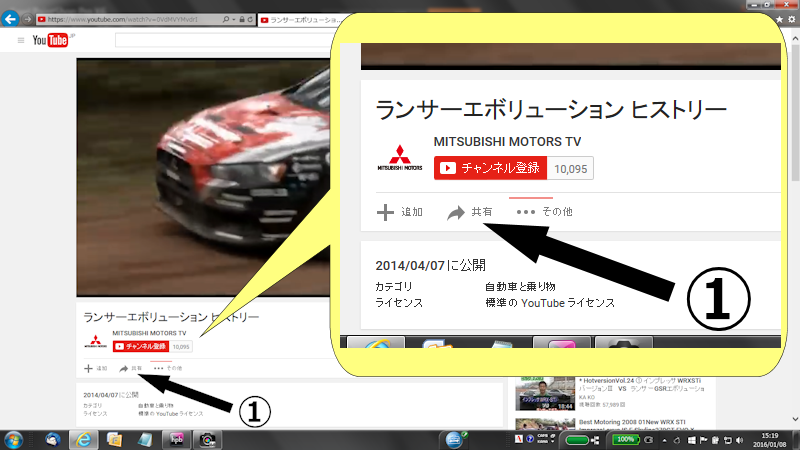The image size is (800, 450).
Task: Open the Best Motoring related video thumbnail
Action: coord(545,424)
